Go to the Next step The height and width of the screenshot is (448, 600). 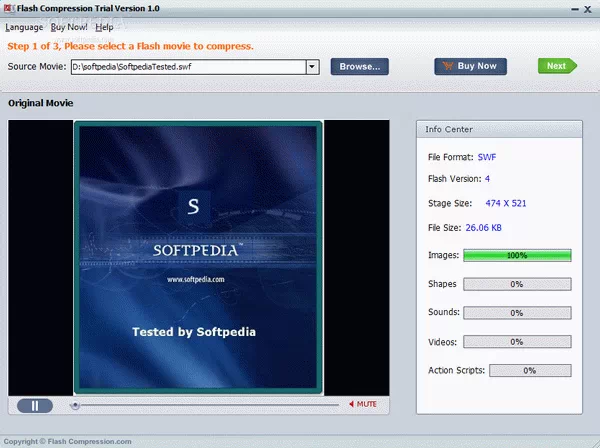point(557,66)
